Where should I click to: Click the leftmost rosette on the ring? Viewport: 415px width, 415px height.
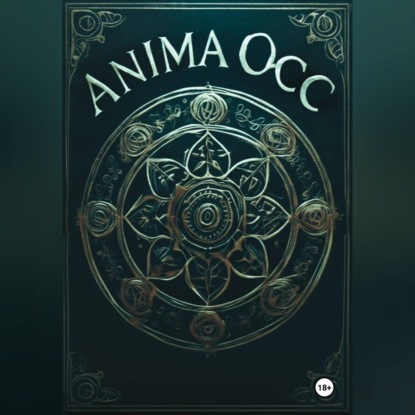(99, 215)
